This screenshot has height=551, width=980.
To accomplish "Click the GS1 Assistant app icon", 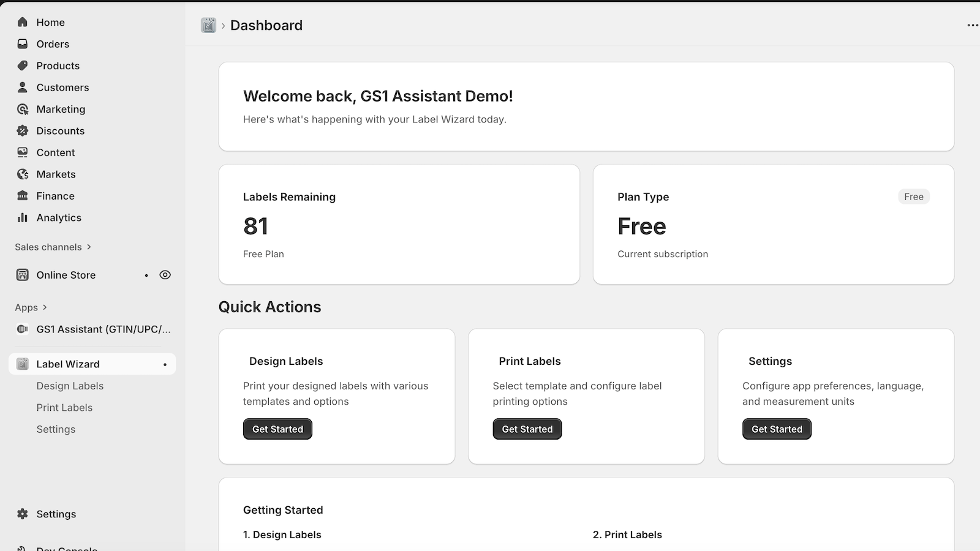I will [22, 329].
